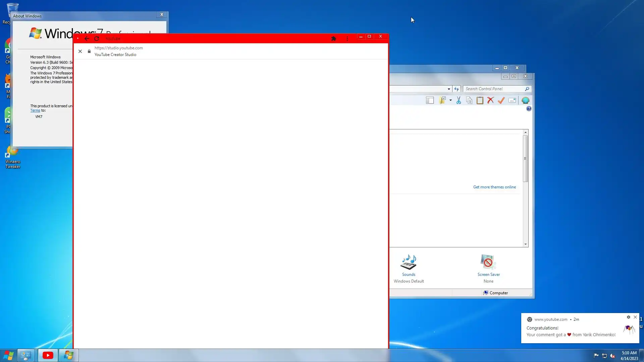Viewport: 644px width, 362px height.
Task: Open YouTube app from the taskbar
Action: tap(48, 355)
